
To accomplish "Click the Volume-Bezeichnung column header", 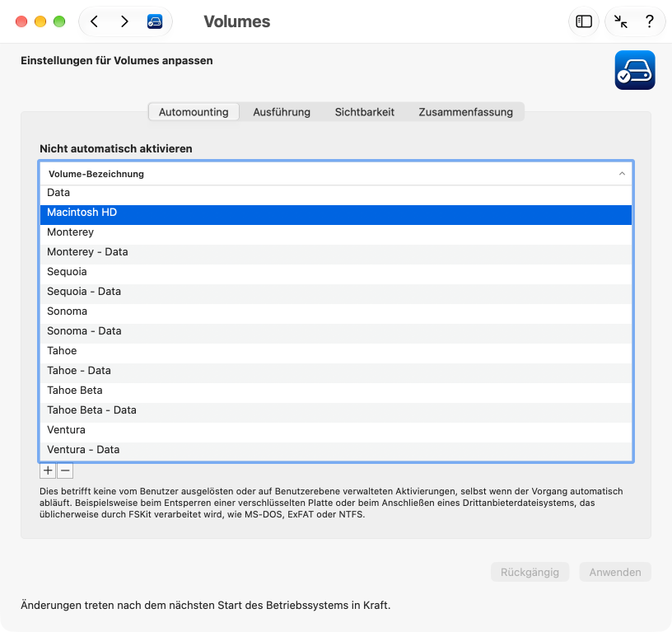I will [336, 174].
